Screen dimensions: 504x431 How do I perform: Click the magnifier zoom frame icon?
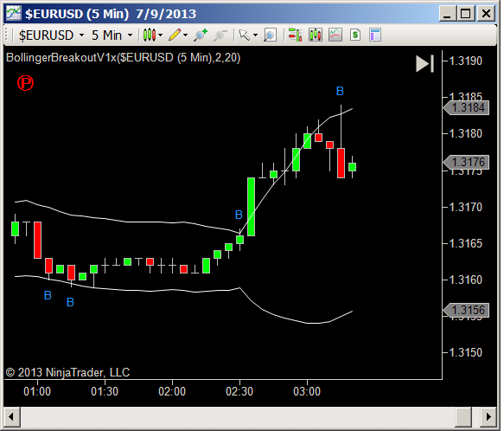[x=270, y=35]
